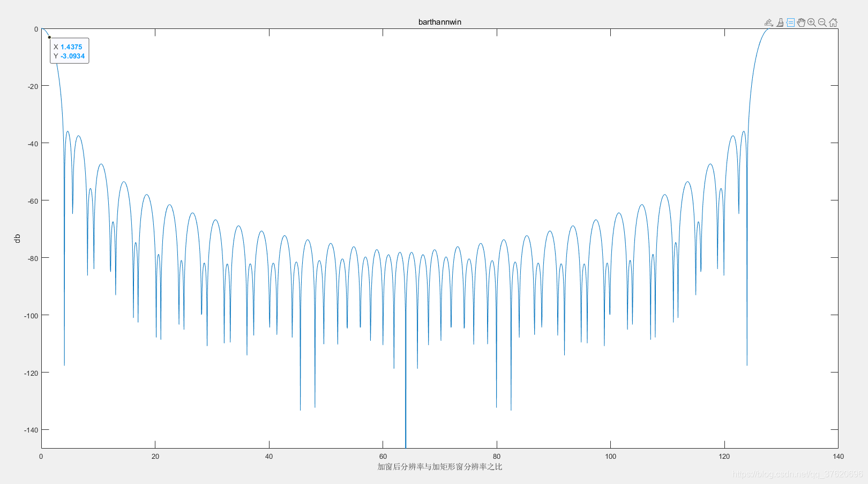Activate the brush data tool
This screenshot has height=484, width=868.
[x=780, y=23]
